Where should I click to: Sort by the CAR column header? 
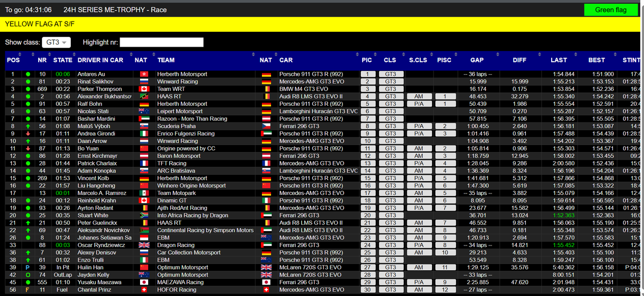(286, 60)
